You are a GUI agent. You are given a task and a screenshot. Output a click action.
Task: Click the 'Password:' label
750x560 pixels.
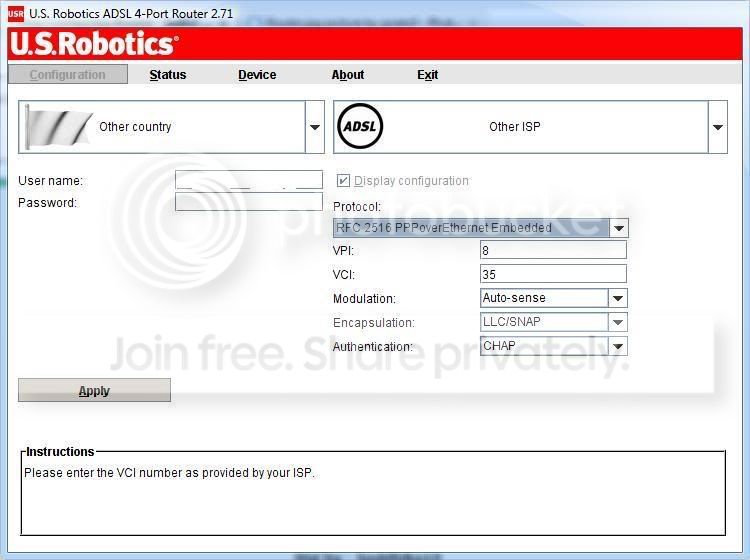pos(47,203)
